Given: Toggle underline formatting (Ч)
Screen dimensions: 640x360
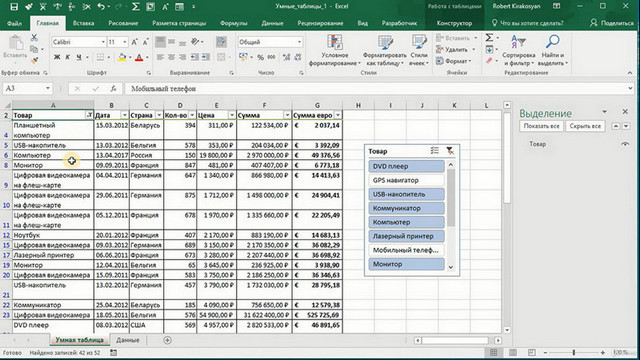Looking at the screenshot, I should (79, 57).
